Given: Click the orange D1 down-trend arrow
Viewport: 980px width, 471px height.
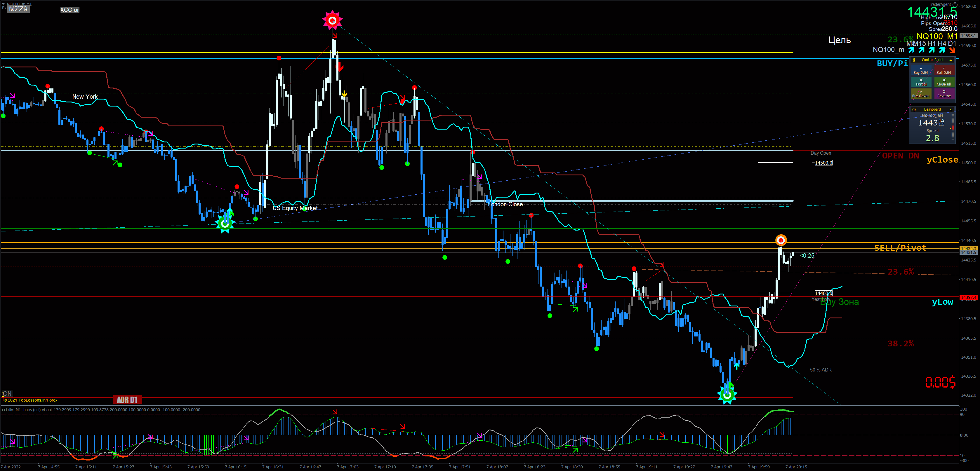Looking at the screenshot, I should click(x=952, y=50).
